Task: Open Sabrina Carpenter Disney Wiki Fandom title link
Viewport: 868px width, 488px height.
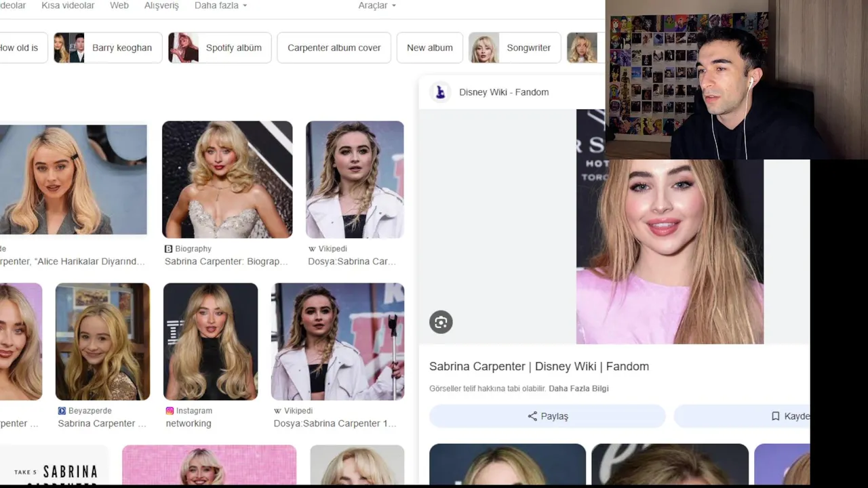Action: coord(539,366)
